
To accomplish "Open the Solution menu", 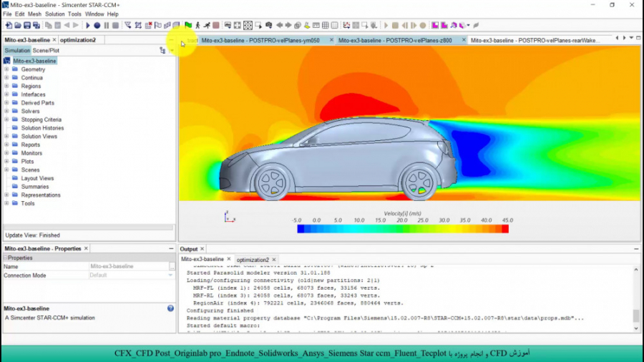I will 54,14.
